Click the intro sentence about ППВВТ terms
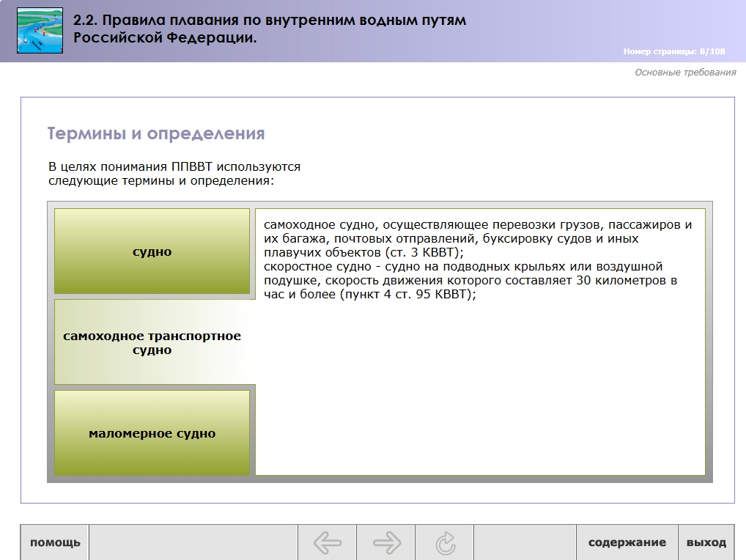The width and height of the screenshot is (746, 560). coord(174,173)
